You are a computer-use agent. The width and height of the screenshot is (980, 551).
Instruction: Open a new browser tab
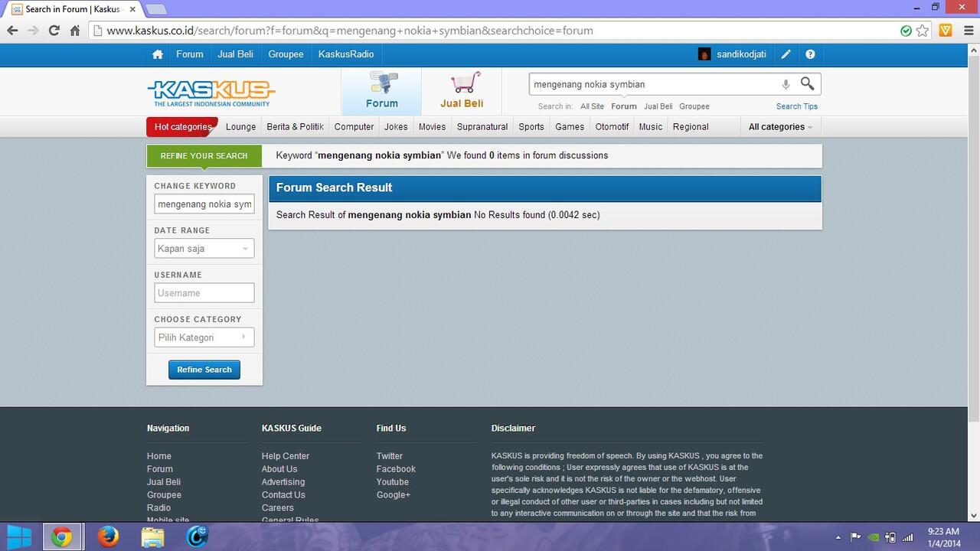click(156, 9)
